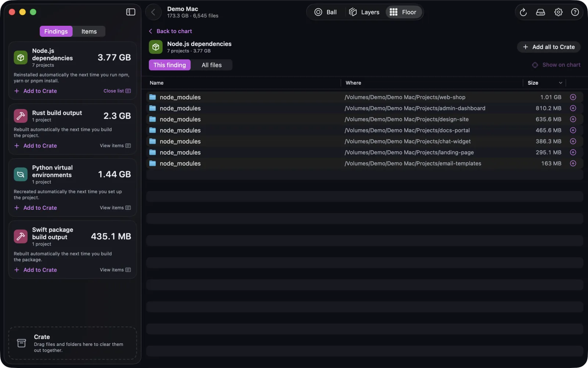Collapse Node.js list with Close list

117,91
